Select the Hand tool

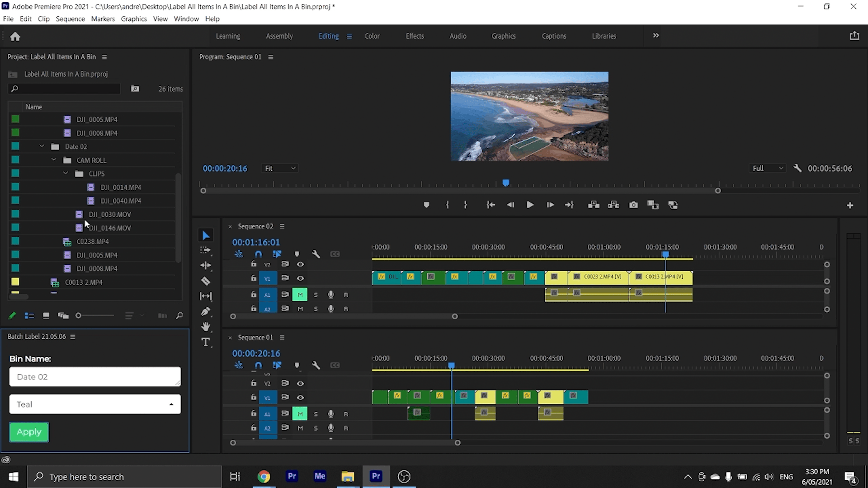pos(206,326)
